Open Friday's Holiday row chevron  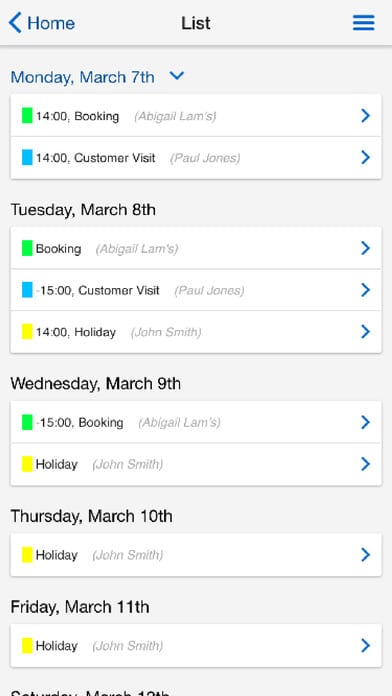(365, 645)
